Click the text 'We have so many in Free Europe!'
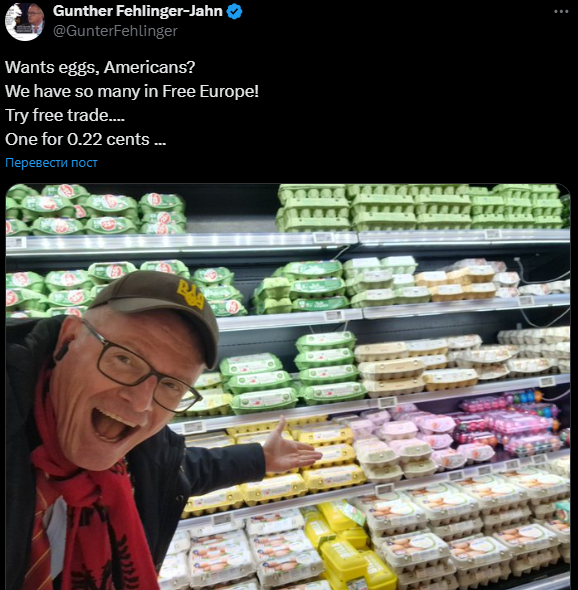The width and height of the screenshot is (578, 590). (132, 91)
